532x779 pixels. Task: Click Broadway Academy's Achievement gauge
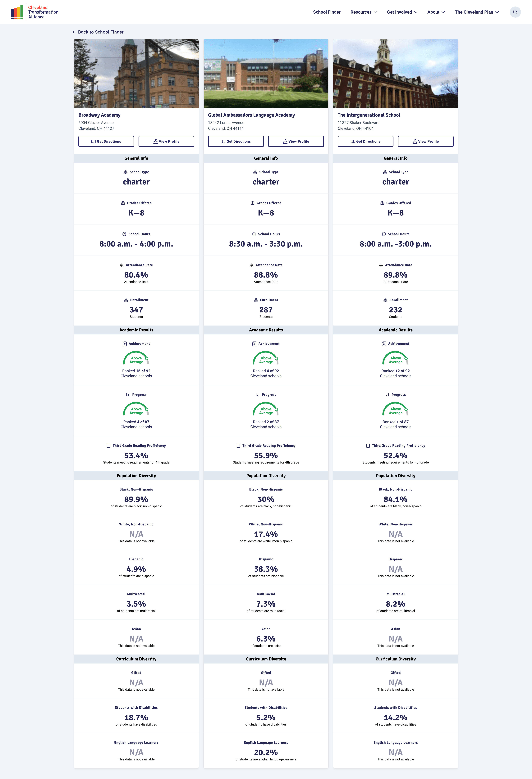136,358
